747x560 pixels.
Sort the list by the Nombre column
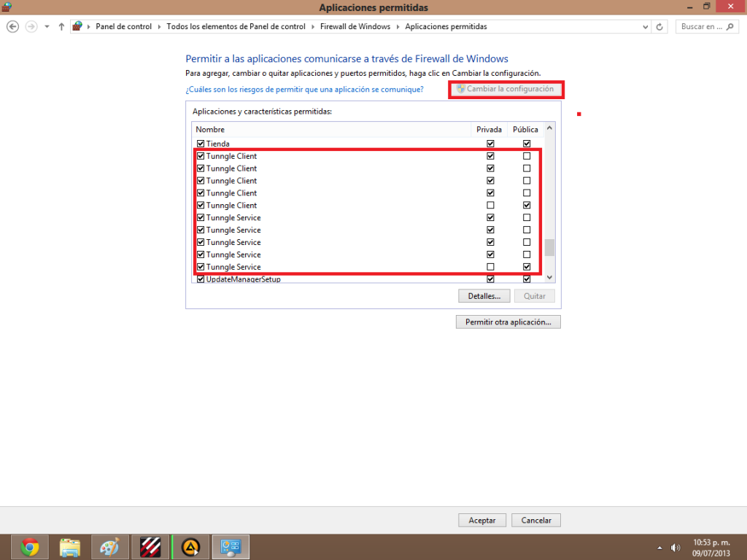[332, 130]
